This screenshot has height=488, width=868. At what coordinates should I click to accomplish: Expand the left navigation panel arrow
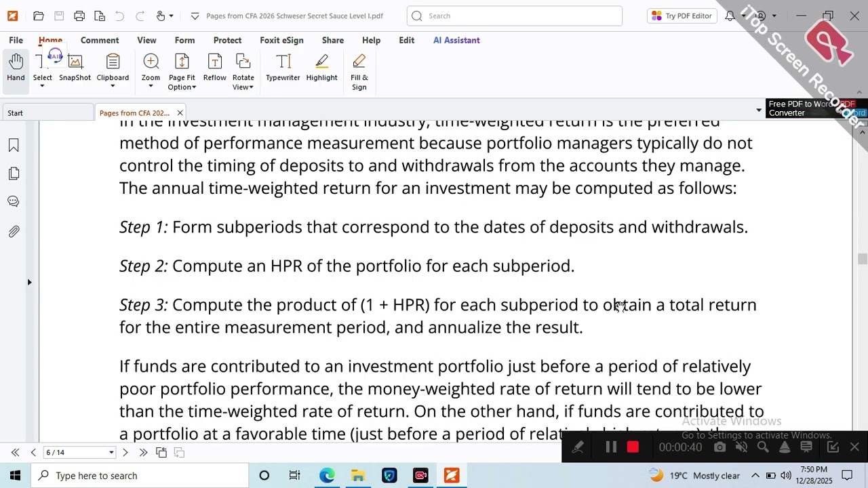click(x=29, y=282)
